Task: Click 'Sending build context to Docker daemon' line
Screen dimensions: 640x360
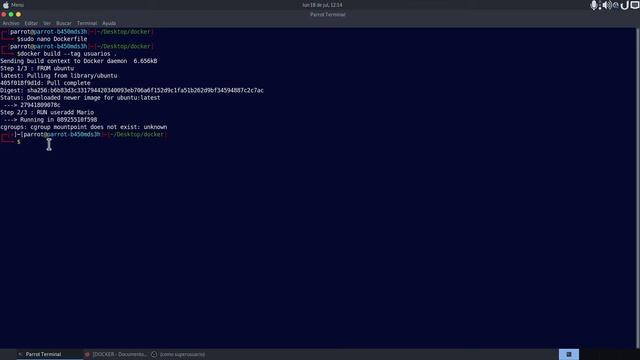Action: 79,61
